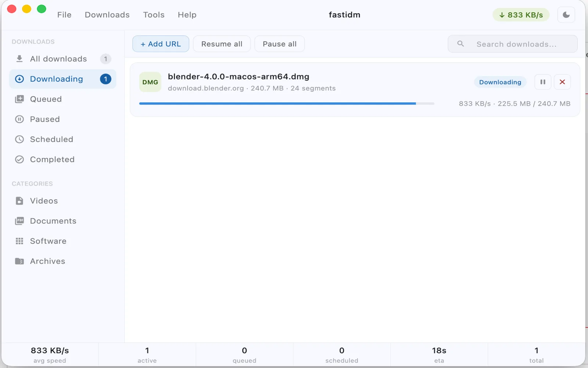Screen dimensions: 588x368
Task: Click the queued count in status bar
Action: pos(244,355)
